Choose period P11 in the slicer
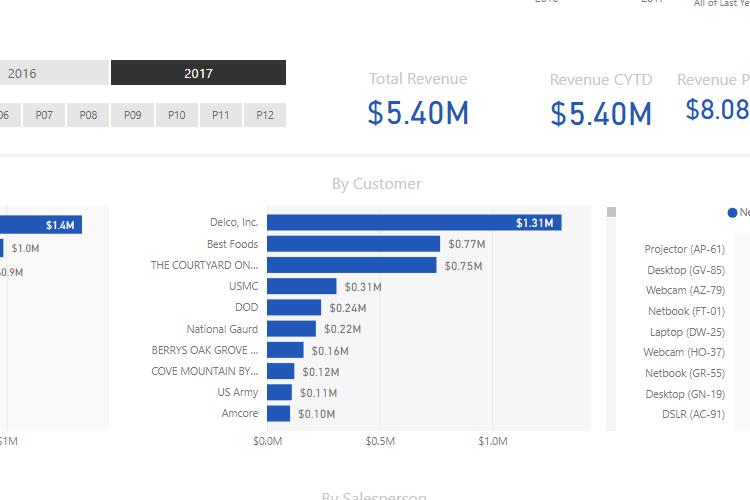Screen dimensions: 750x500 221,115
